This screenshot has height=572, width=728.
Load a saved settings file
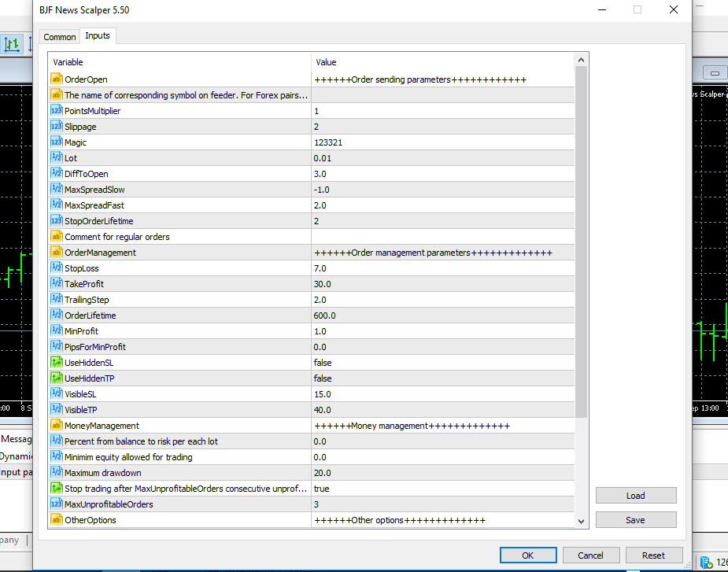pyautogui.click(x=636, y=496)
